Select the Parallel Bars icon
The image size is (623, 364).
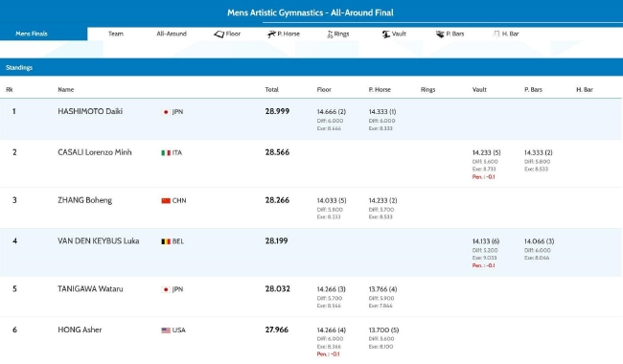tap(440, 34)
